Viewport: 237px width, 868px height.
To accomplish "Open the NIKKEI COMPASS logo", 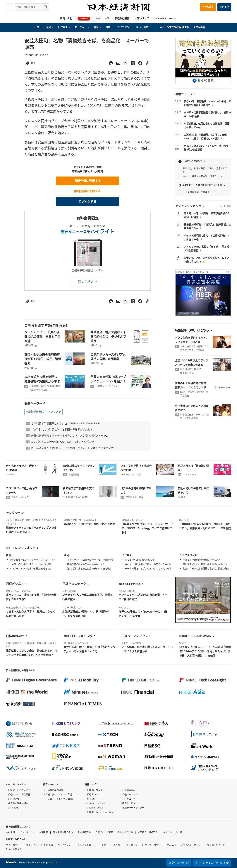I will [x=205, y=757].
